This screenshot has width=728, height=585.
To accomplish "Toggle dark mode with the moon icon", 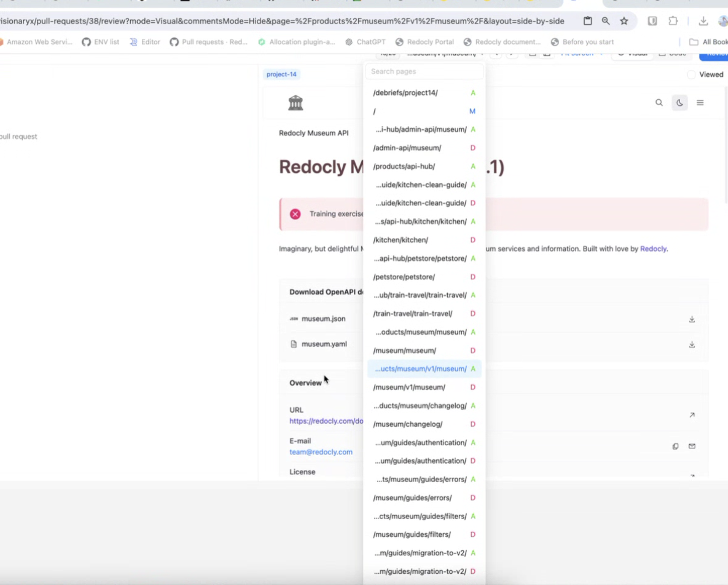I will pos(679,103).
